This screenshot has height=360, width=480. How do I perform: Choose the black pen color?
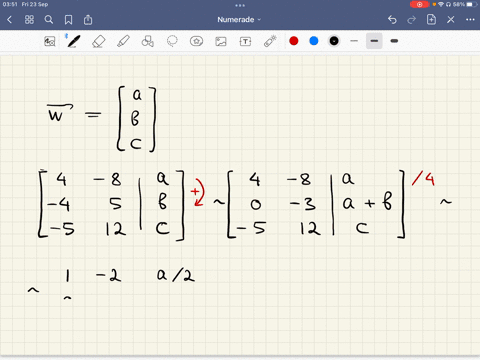pos(334,41)
